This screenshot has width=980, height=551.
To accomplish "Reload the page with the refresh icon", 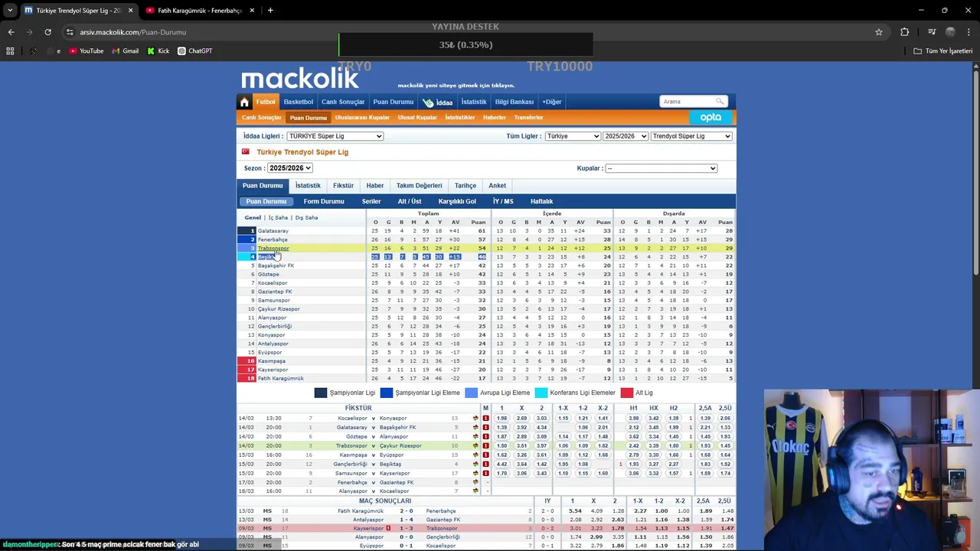I will [x=47, y=32].
